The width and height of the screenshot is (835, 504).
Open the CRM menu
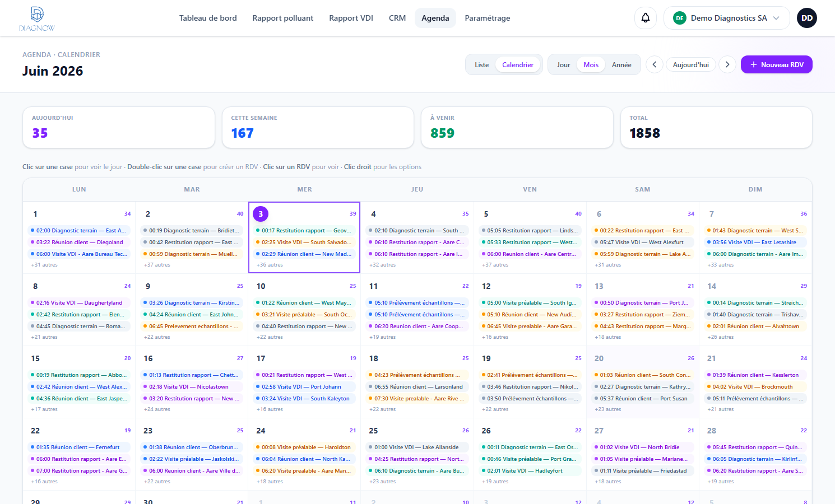point(397,18)
